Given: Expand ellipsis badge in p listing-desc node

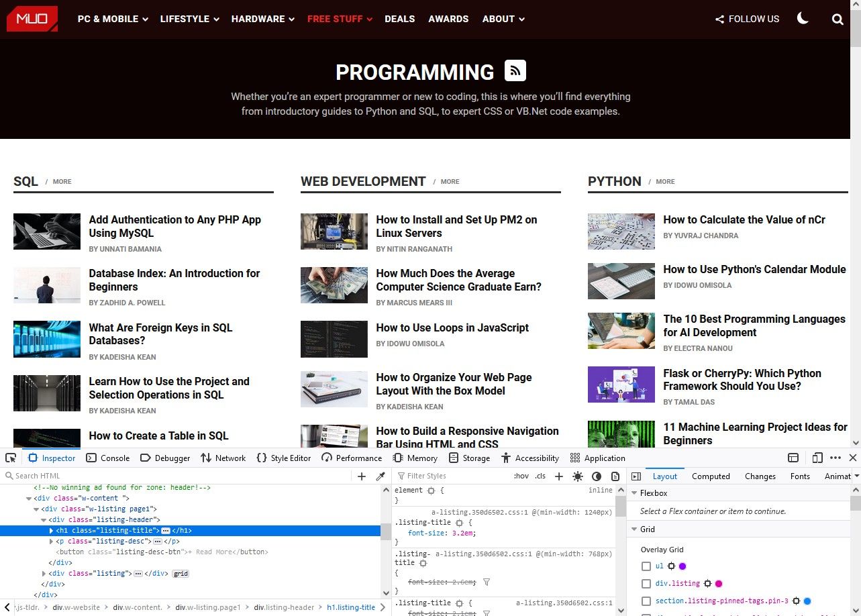Looking at the screenshot, I should [157, 542].
